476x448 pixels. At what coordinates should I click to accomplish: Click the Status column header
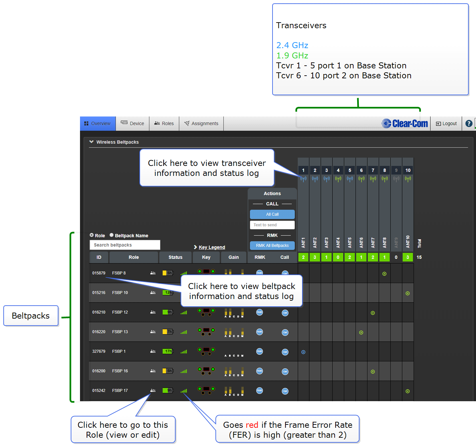coord(175,257)
